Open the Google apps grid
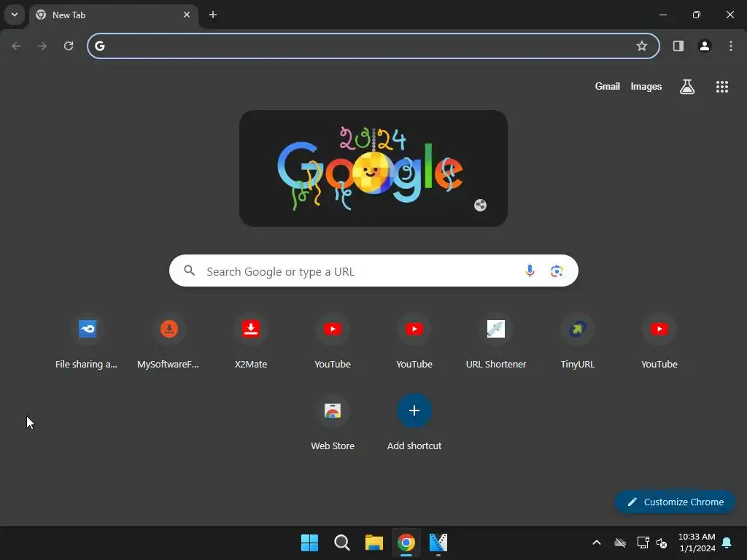The width and height of the screenshot is (747, 560). tap(722, 87)
